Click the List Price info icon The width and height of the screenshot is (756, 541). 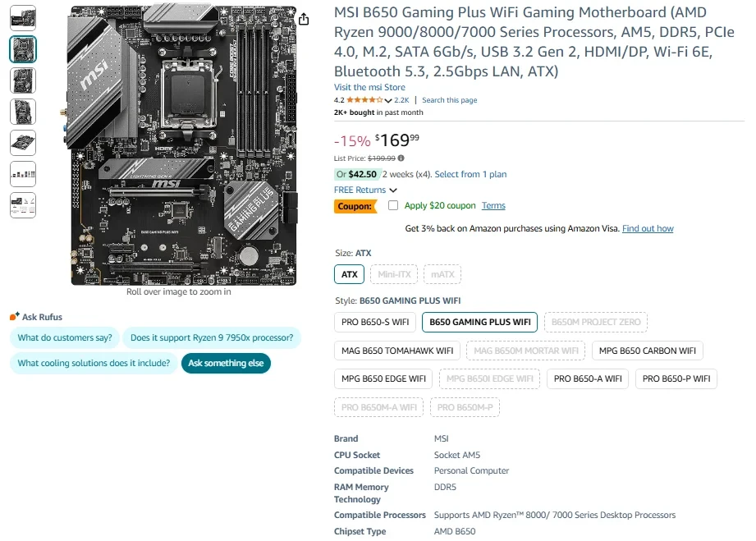click(401, 158)
